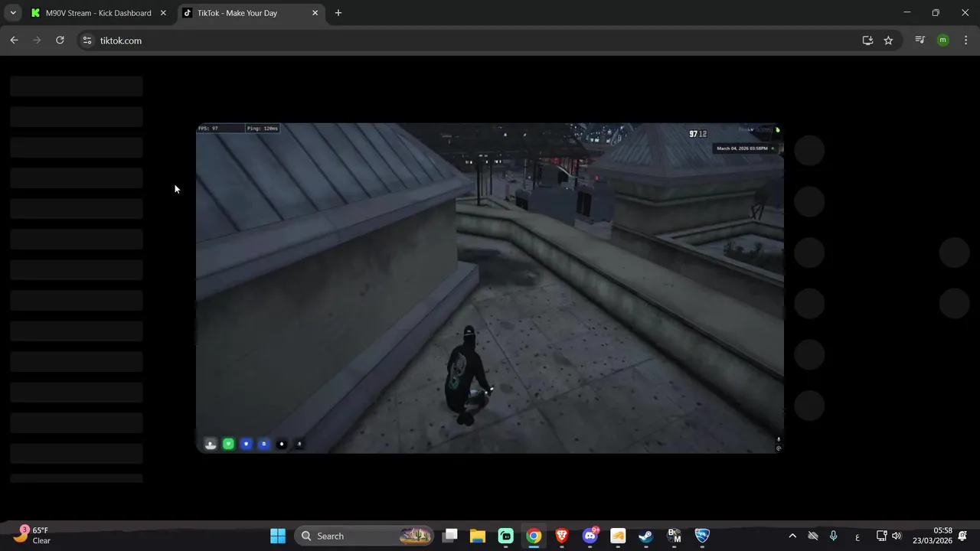Show hidden system tray icons
Screen dimensions: 980x551
click(x=792, y=536)
